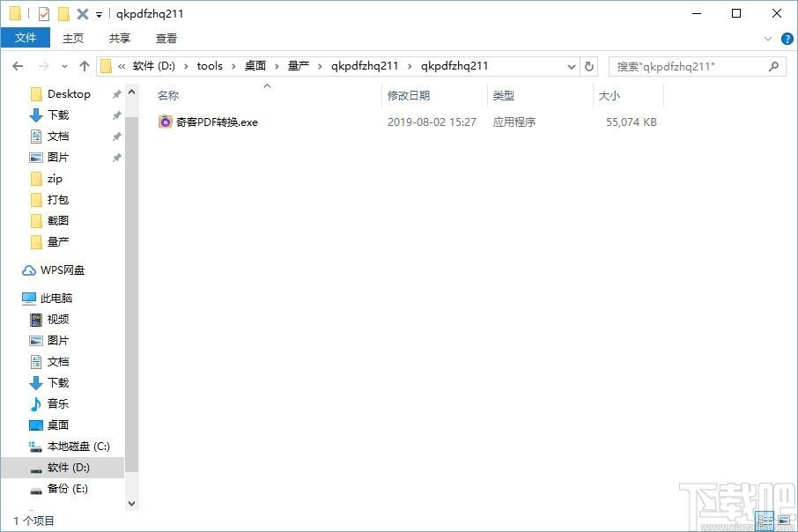Open the recent locations dropdown arrow

pyautogui.click(x=64, y=67)
